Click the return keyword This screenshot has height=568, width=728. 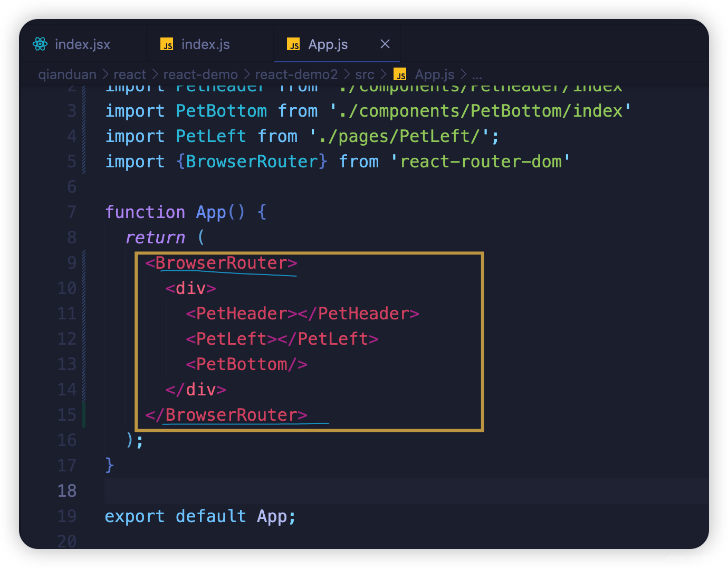click(155, 238)
